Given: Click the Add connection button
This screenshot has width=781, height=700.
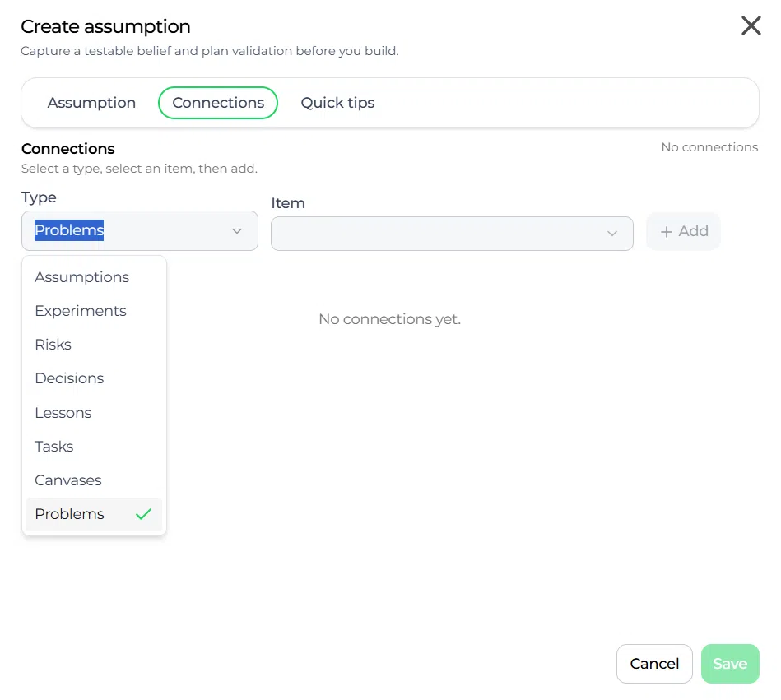Looking at the screenshot, I should click(x=683, y=231).
